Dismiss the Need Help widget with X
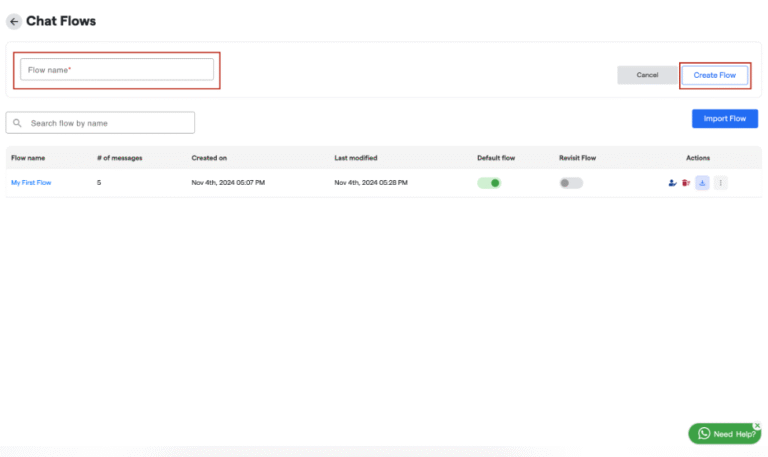768x457 pixels. click(x=756, y=425)
